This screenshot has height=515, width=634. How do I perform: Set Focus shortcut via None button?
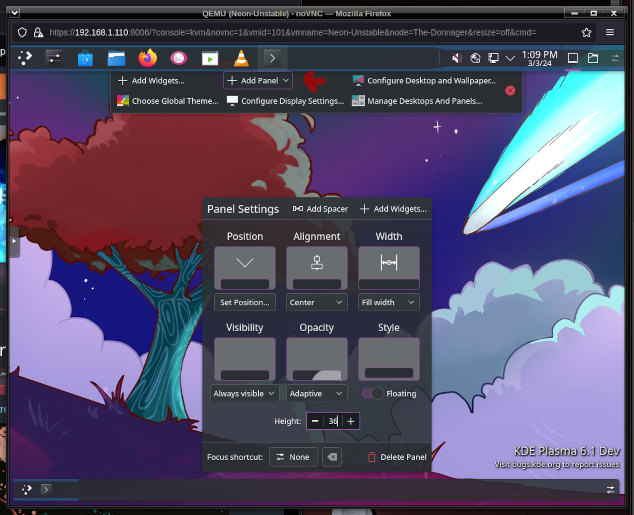coord(294,457)
